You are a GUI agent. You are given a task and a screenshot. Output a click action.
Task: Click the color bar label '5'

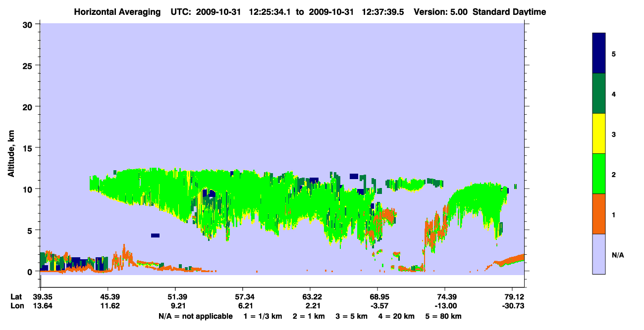(614, 53)
